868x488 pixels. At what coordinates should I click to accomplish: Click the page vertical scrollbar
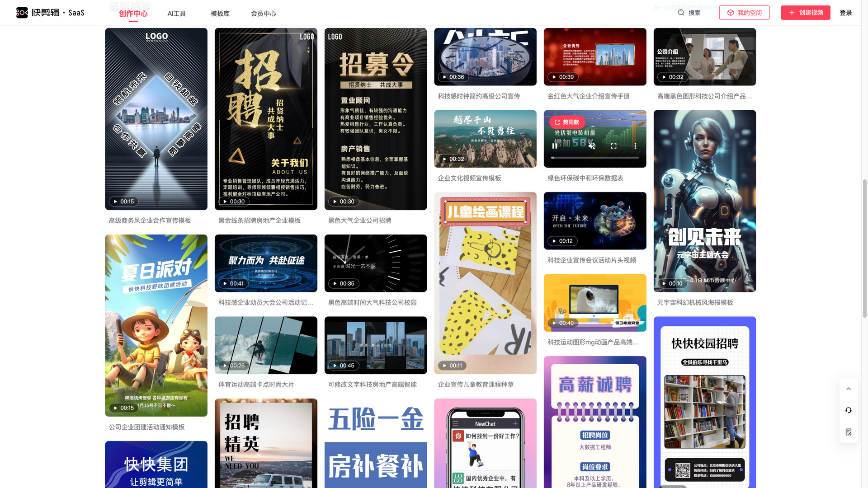[x=864, y=248]
